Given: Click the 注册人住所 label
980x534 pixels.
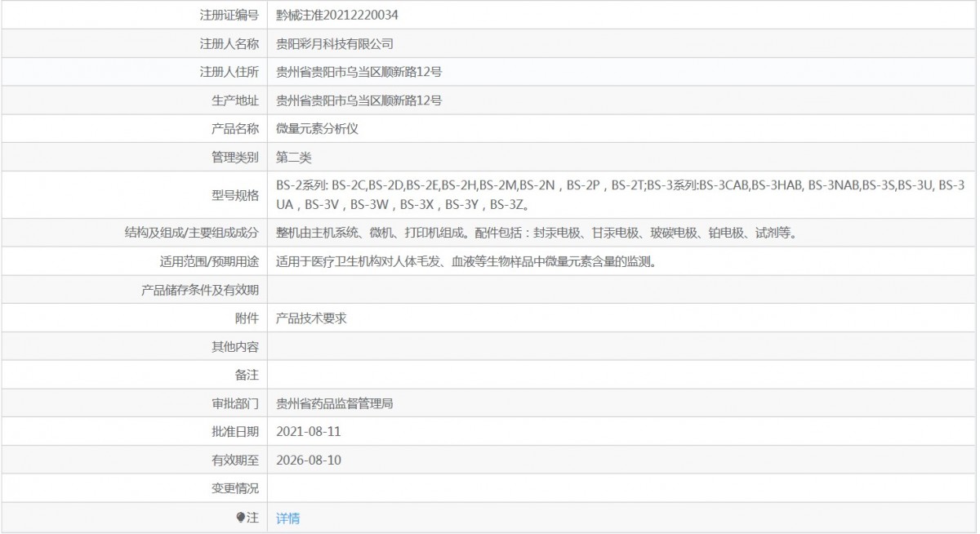Looking at the screenshot, I should tap(229, 72).
